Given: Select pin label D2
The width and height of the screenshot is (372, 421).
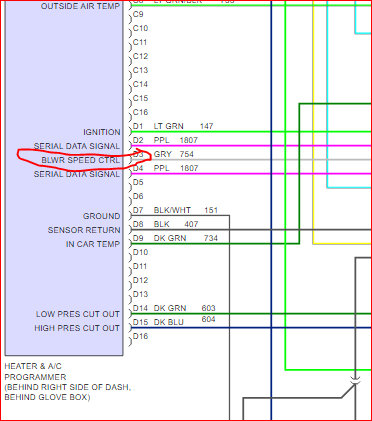Looking at the screenshot, I should coord(138,140).
